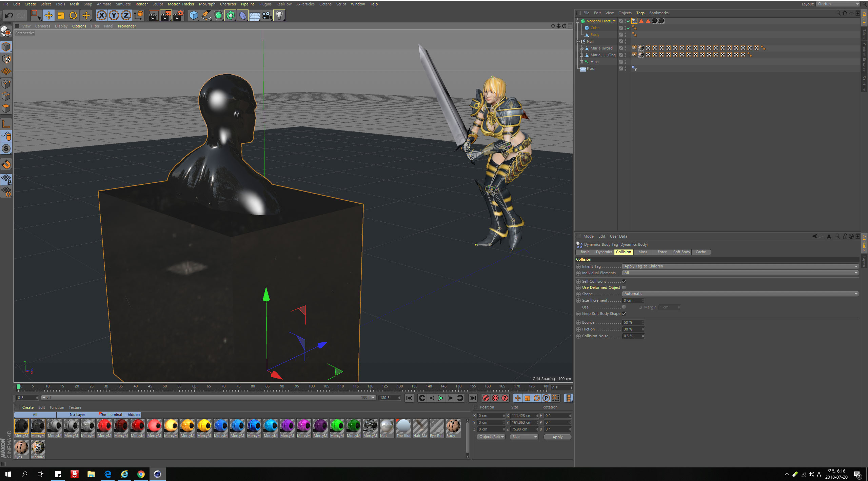
Task: Click the array generator icon
Action: tap(230, 15)
